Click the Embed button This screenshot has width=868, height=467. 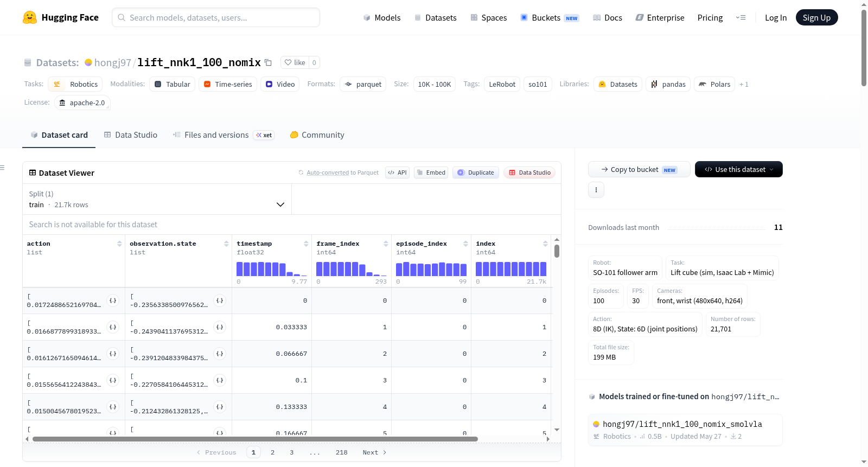pos(431,172)
